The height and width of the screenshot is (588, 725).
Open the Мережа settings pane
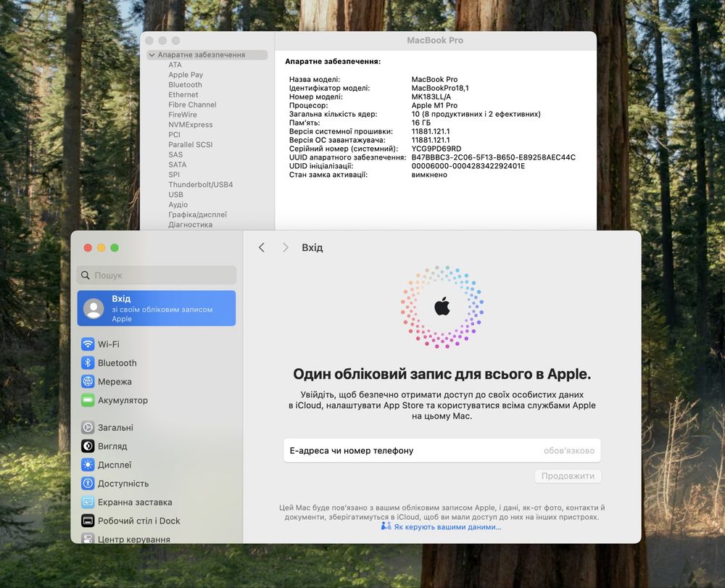pos(157,381)
